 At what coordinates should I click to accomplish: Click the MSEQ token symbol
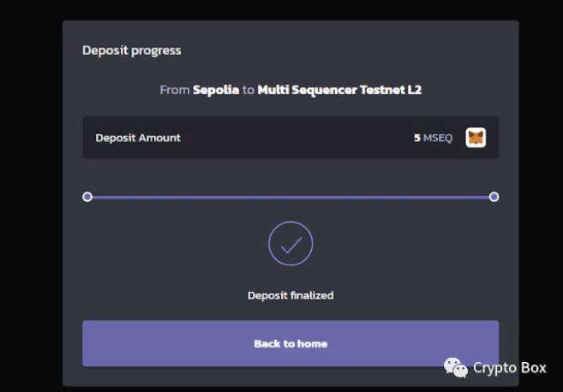(x=437, y=138)
